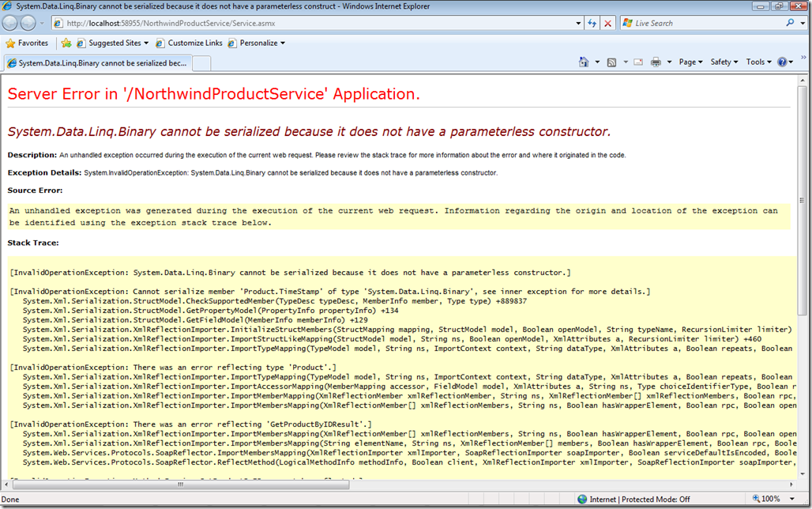The image size is (812, 509).
Task: Minimize the Internet Explorer window
Action: click(x=760, y=7)
